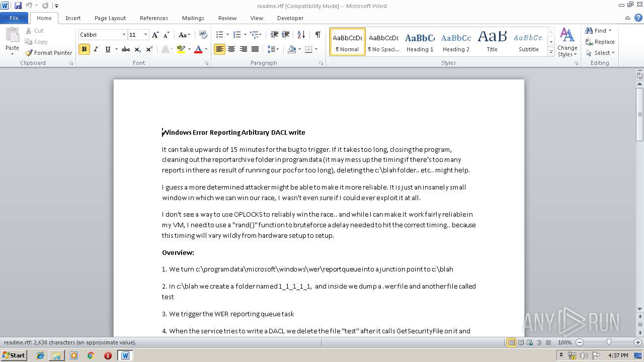Expand the Styles gallery more arrow
644x362 pixels.
coord(551,52)
